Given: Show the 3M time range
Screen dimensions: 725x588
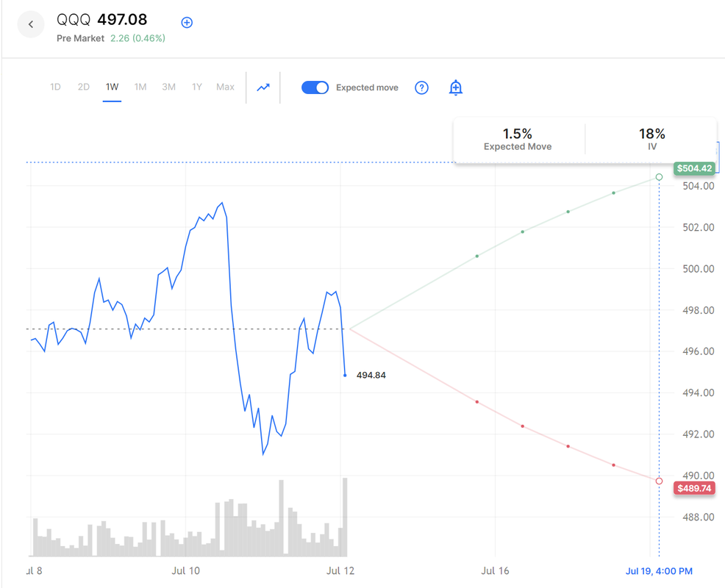Looking at the screenshot, I should click(168, 87).
